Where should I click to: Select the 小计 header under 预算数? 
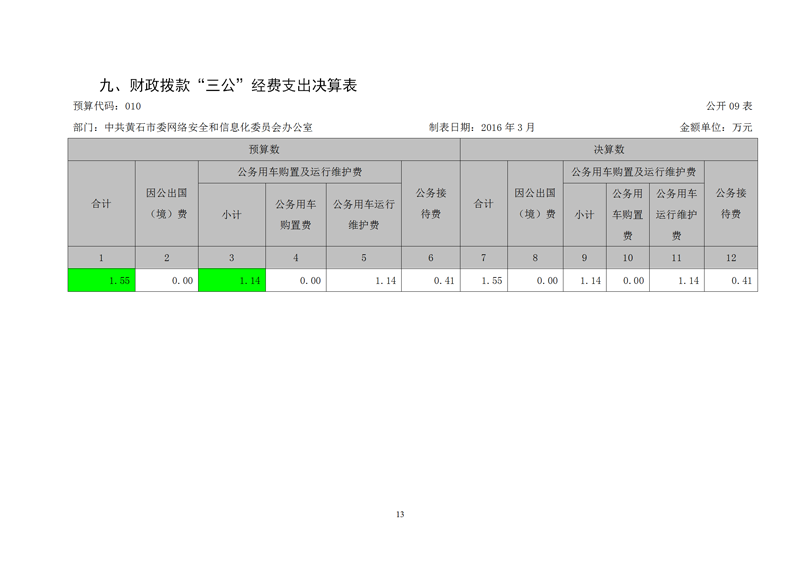(x=232, y=215)
